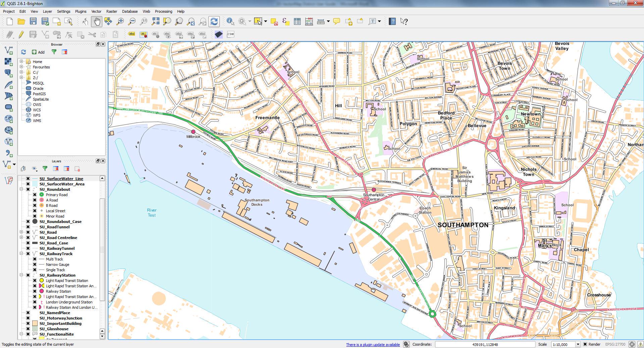
Task: Toggle visibility of SU_Glasshouse layer
Action: tap(28, 329)
